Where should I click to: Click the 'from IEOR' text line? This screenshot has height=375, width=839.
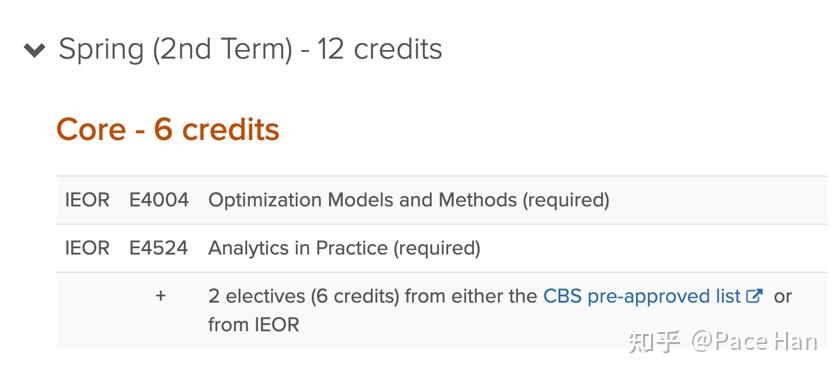point(254,325)
